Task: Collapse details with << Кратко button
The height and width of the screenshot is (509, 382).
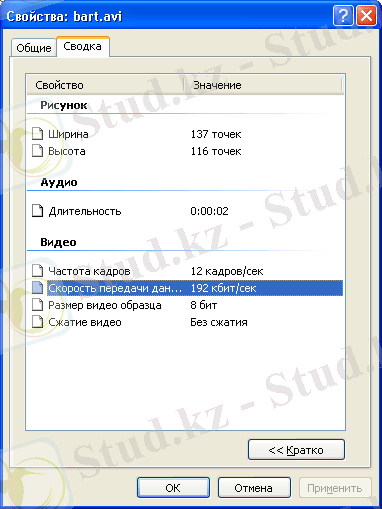Action: [x=296, y=450]
